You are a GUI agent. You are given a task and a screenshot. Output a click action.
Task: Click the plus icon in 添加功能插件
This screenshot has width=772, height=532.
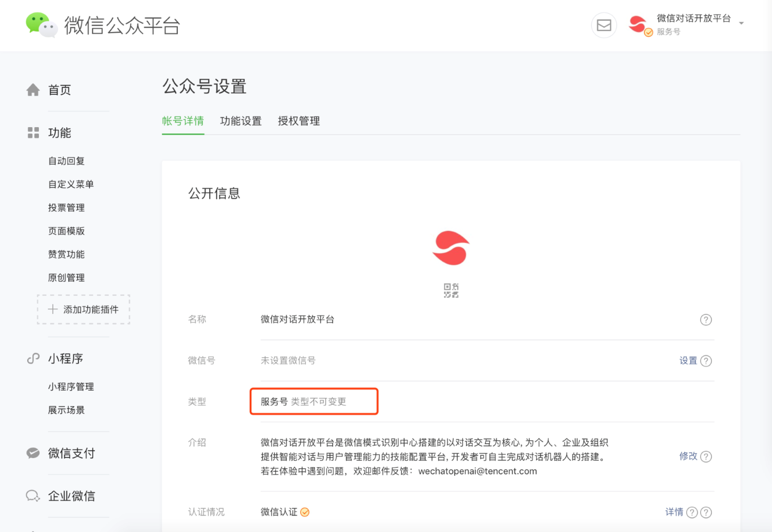(53, 309)
